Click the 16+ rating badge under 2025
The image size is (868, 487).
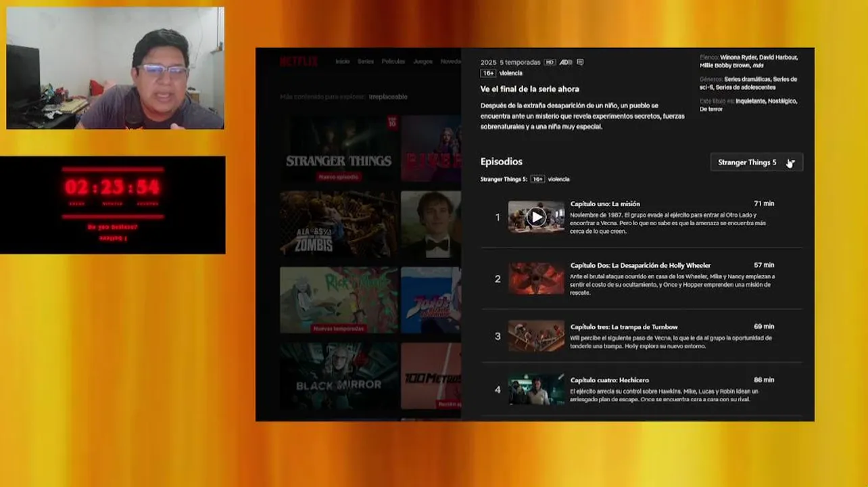(488, 73)
